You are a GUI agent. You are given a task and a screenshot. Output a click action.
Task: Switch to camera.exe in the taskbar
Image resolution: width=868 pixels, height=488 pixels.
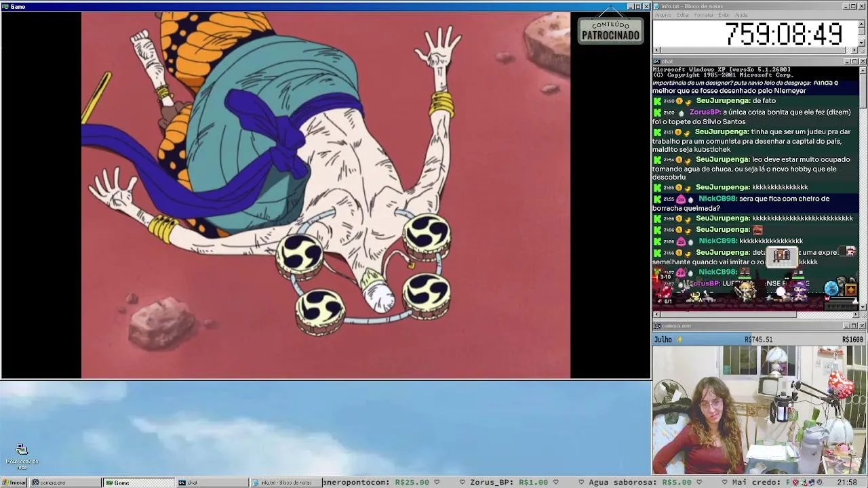point(65,483)
